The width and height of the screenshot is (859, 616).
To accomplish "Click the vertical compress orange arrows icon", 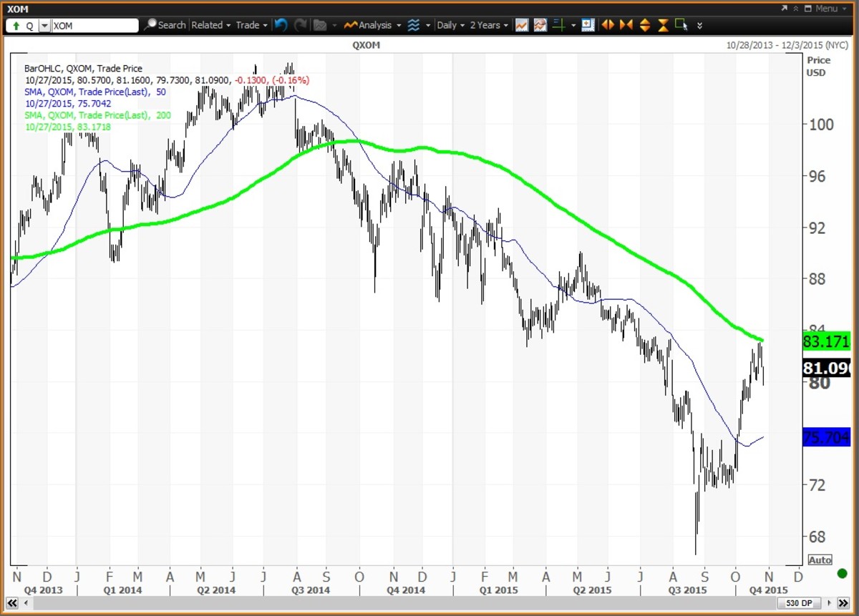I will pyautogui.click(x=664, y=25).
